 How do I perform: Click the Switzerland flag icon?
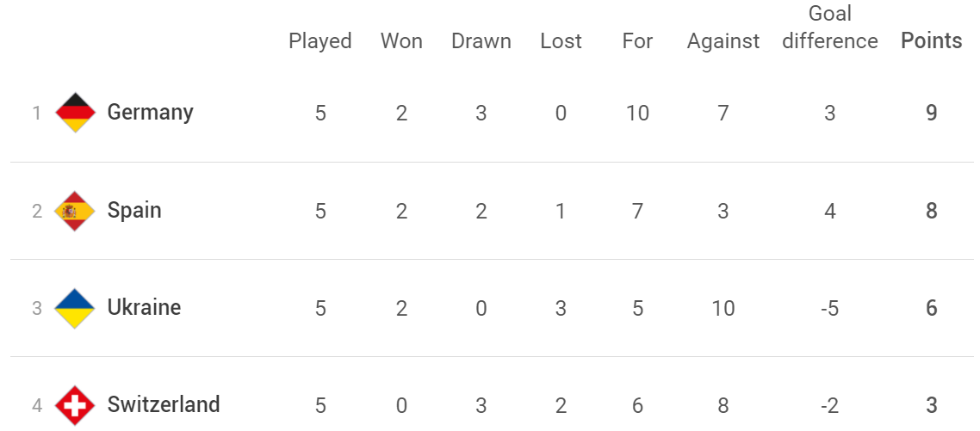tap(75, 405)
